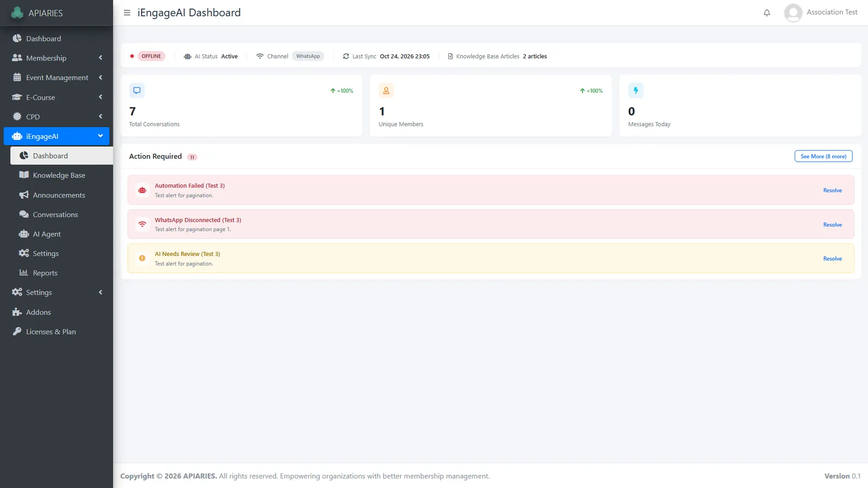Click the WhatsApp Disconnected wifi icon
Viewport: 868px width, 488px height.
(x=142, y=224)
